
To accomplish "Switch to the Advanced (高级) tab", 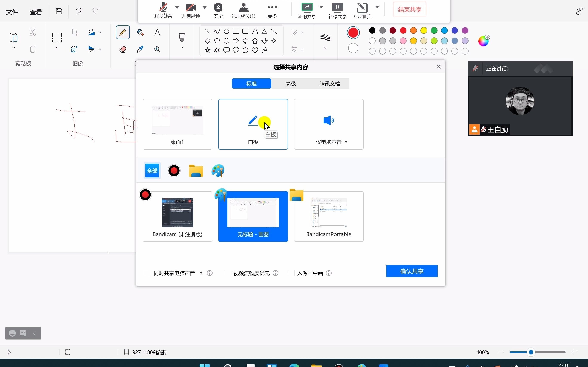I will pos(291,84).
